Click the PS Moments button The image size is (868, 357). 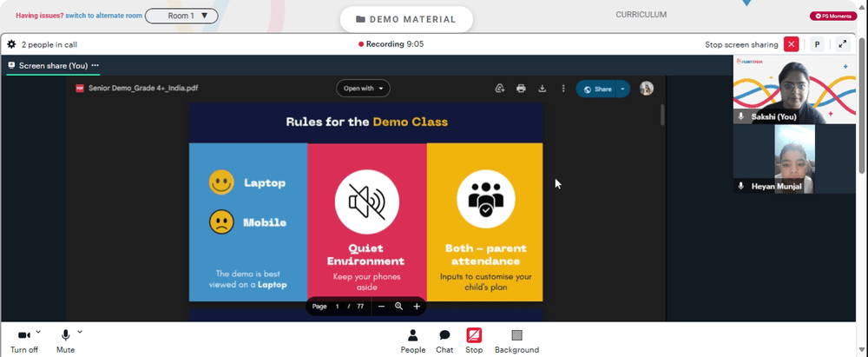pos(833,17)
